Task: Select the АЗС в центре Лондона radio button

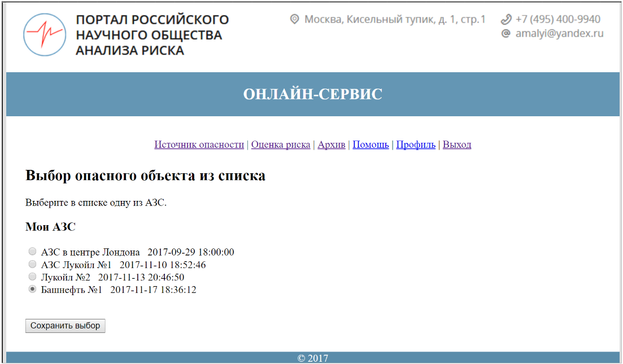Action: [x=33, y=252]
